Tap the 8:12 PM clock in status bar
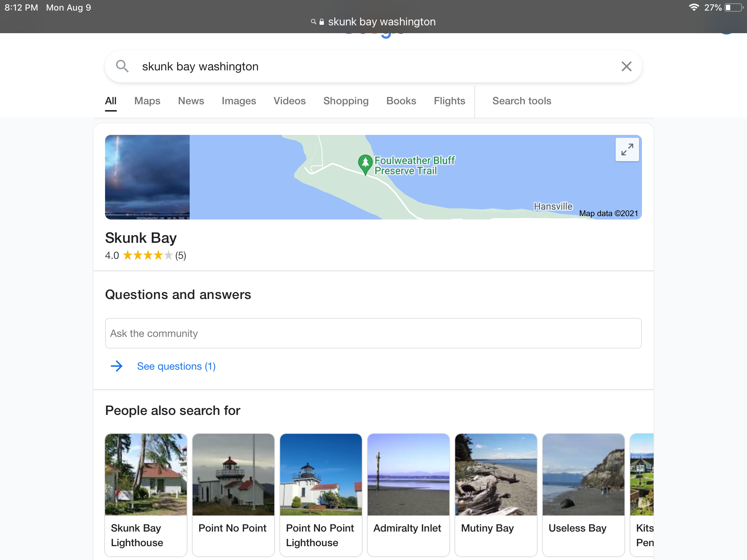 pos(21,8)
